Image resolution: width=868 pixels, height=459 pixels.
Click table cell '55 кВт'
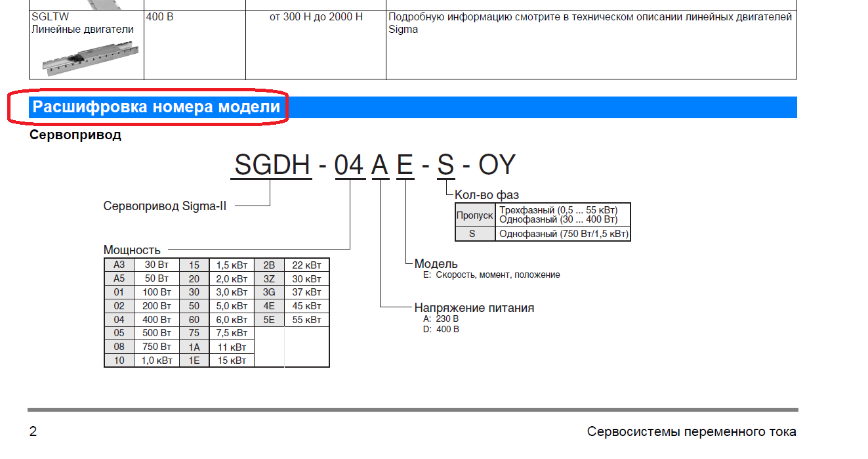(307, 320)
